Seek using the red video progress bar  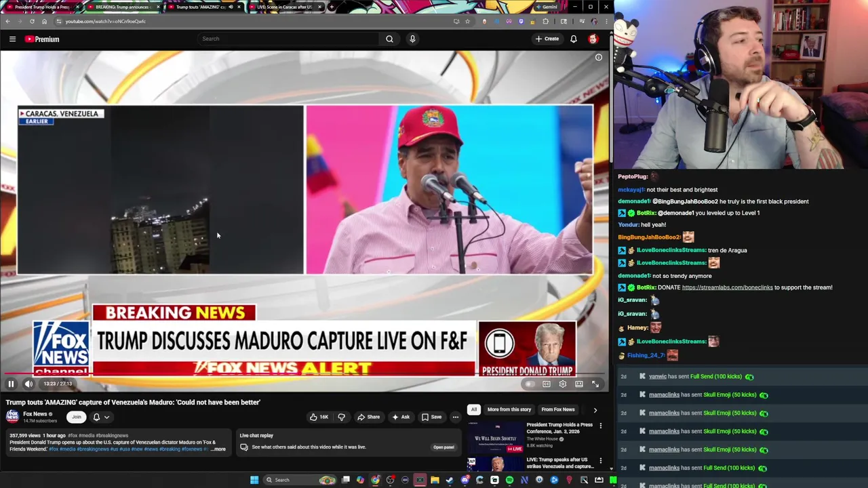pos(304,374)
